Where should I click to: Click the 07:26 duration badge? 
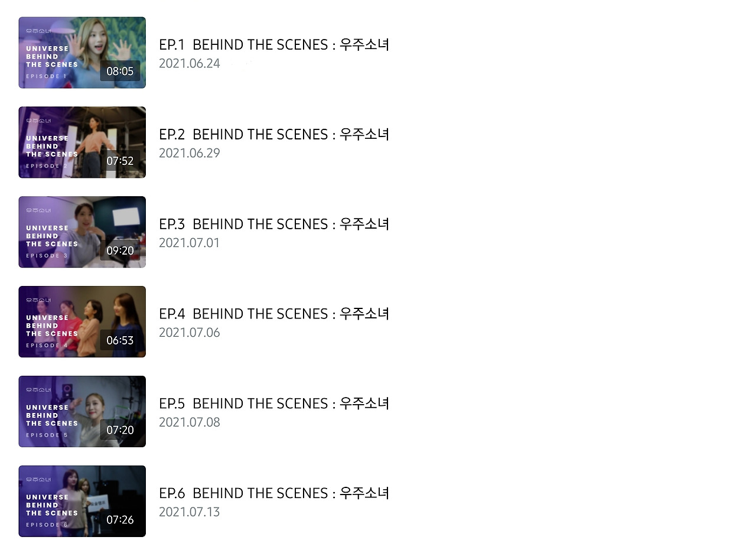click(120, 521)
